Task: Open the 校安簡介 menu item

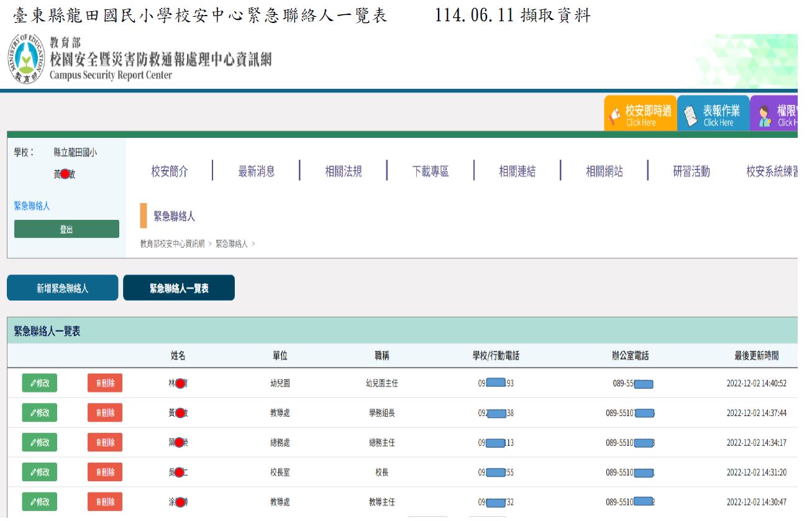Action: 169,171
